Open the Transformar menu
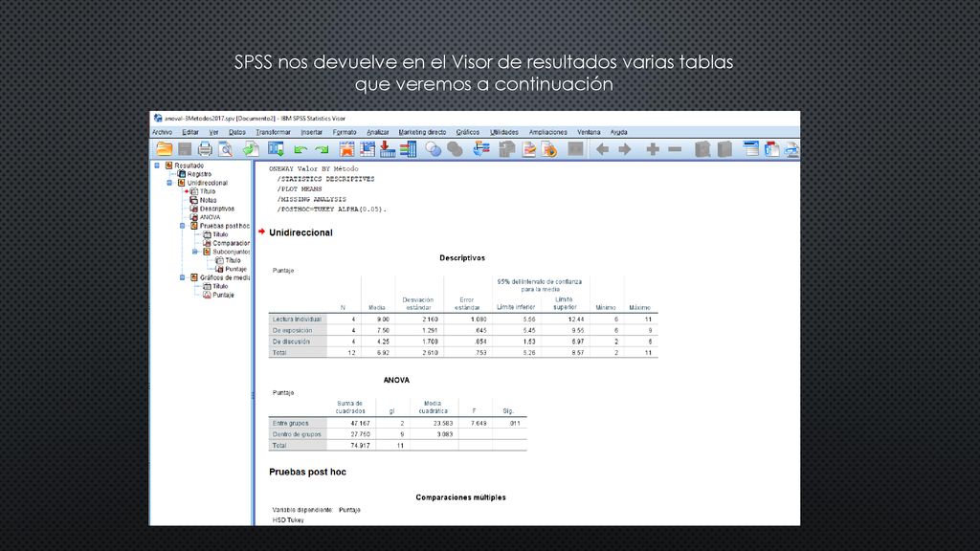The image size is (980, 551). pyautogui.click(x=273, y=132)
